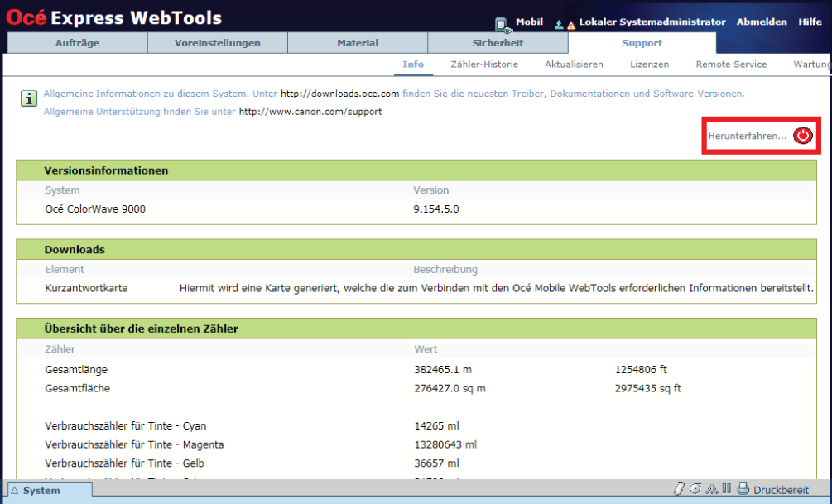Click the Océ Express WebTools logo
Viewport: 832px width, 504px height.
click(113, 17)
